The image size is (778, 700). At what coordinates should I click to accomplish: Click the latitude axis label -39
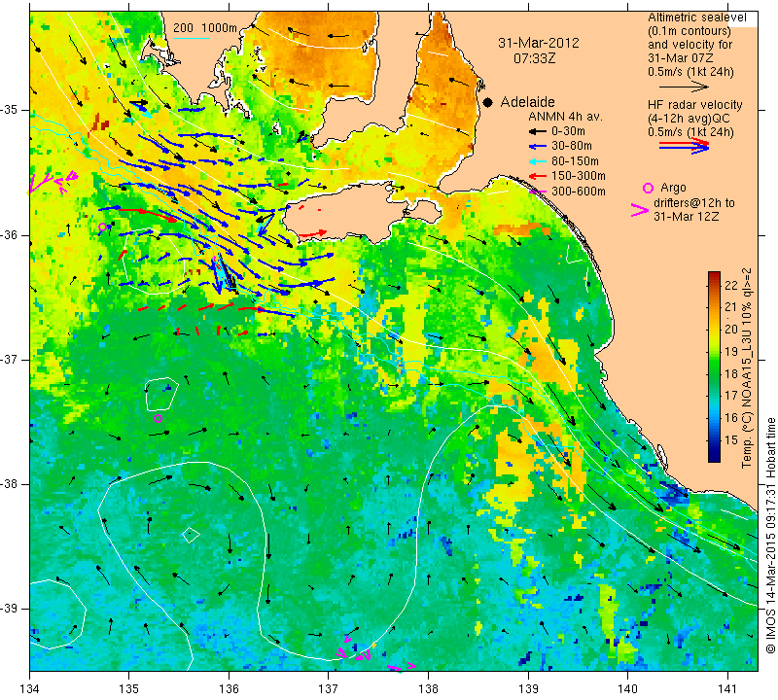(10, 608)
